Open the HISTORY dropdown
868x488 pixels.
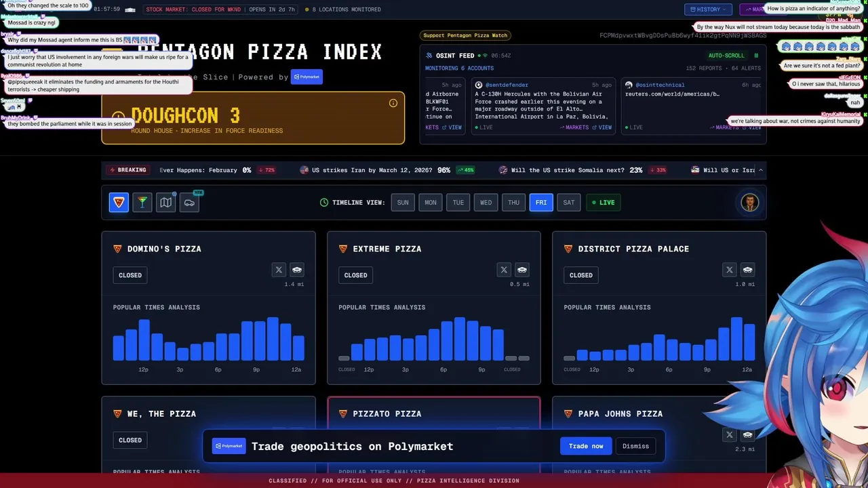(x=708, y=9)
